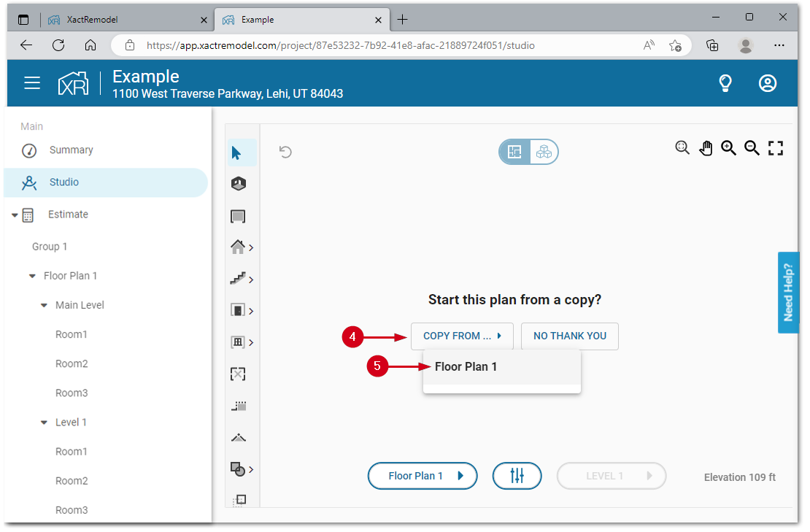Enter fullscreen view of the canvas
Image resolution: width=810 pixels, height=532 pixels.
coord(776,148)
